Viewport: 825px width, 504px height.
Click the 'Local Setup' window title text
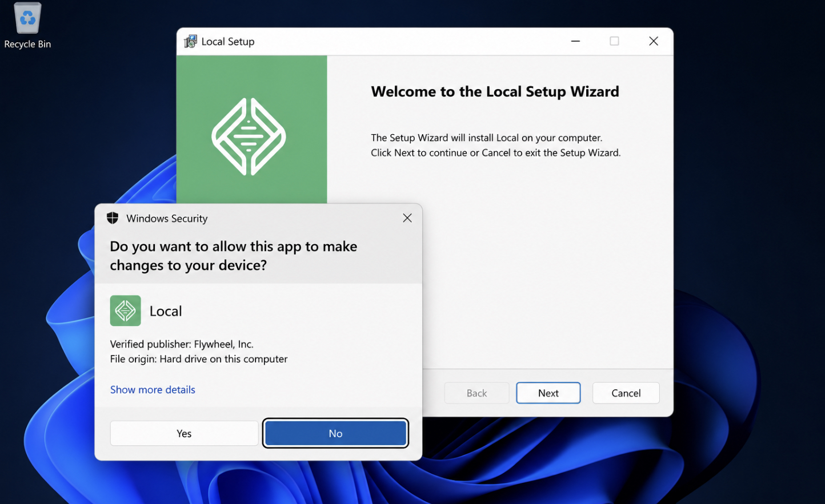pos(228,42)
